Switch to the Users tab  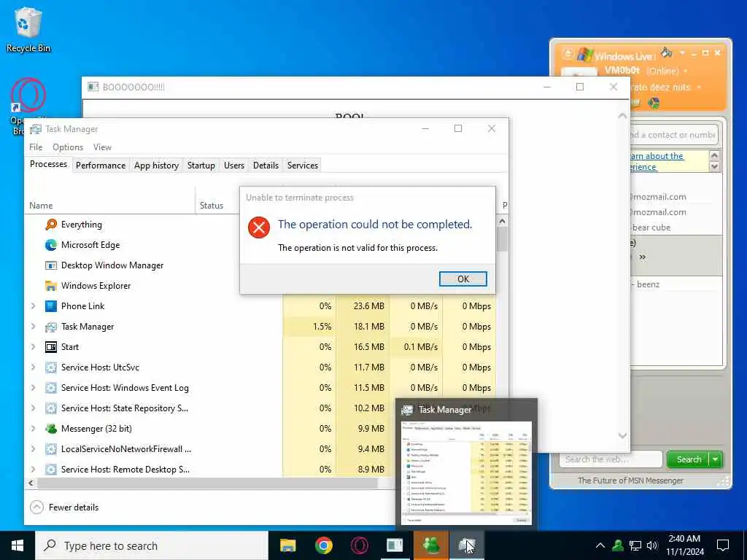click(x=234, y=166)
